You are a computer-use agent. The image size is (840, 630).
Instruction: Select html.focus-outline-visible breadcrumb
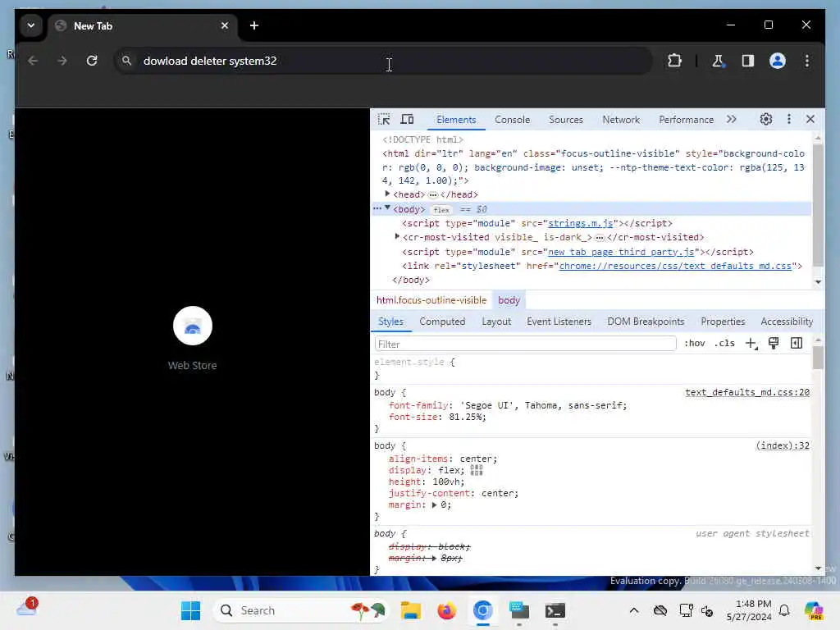click(x=431, y=300)
